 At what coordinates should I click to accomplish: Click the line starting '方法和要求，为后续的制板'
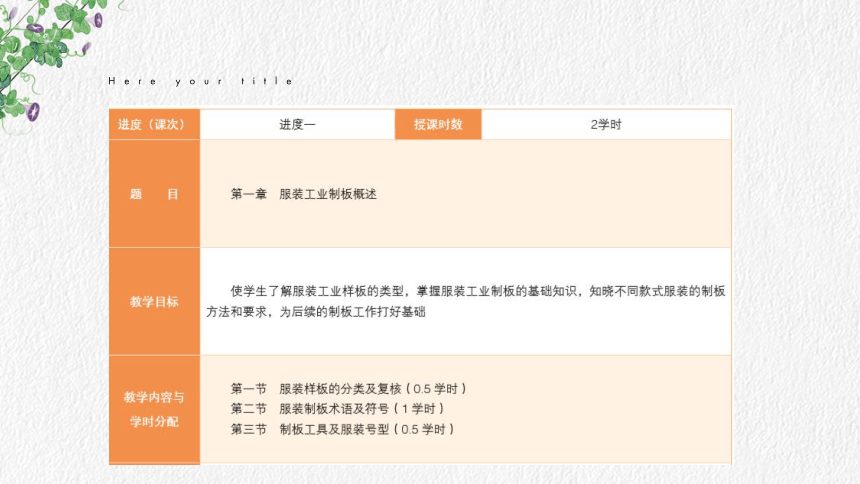[x=316, y=312]
